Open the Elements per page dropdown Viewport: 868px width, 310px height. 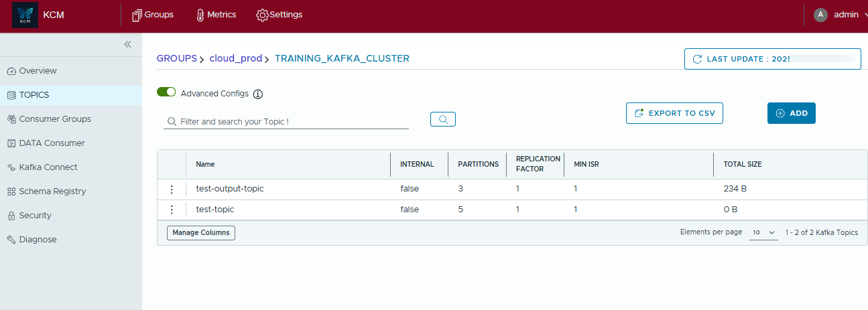coord(763,232)
